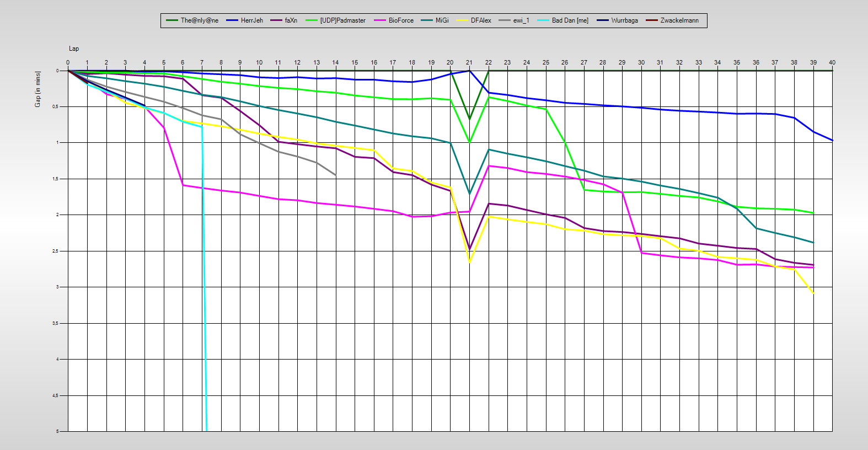Image resolution: width=868 pixels, height=450 pixels.
Task: Click the 3.5 gap axis tick label
Action: (x=55, y=323)
